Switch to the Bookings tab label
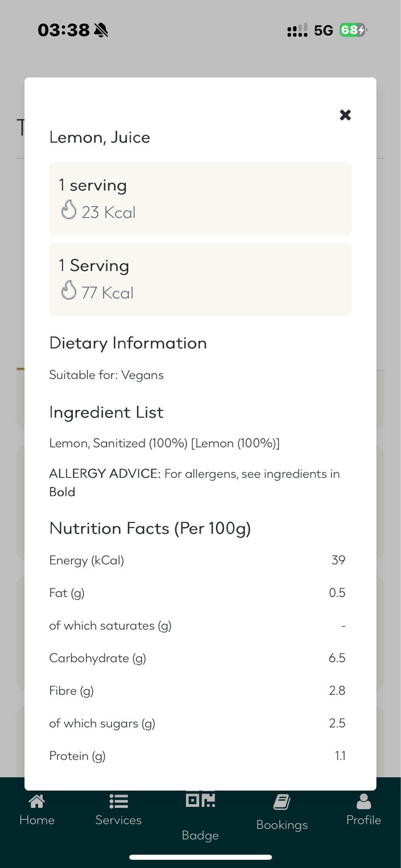 [x=282, y=825]
